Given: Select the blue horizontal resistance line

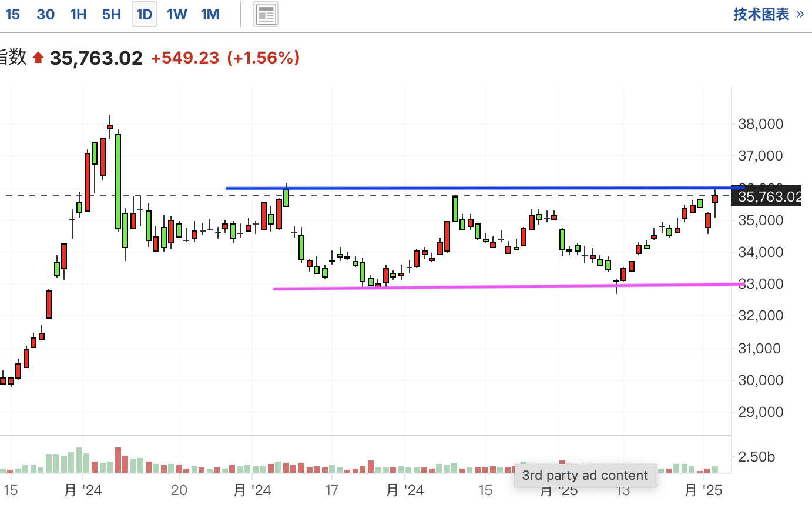Looking at the screenshot, I should 485,188.
